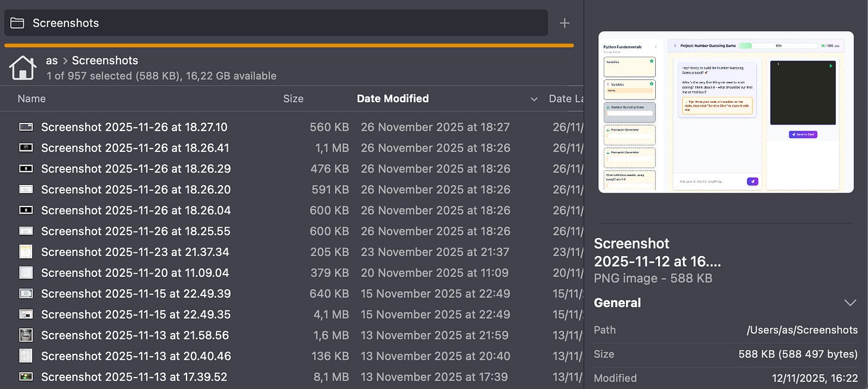Select the Screenshots tab
The height and width of the screenshot is (389, 868).
[276, 23]
